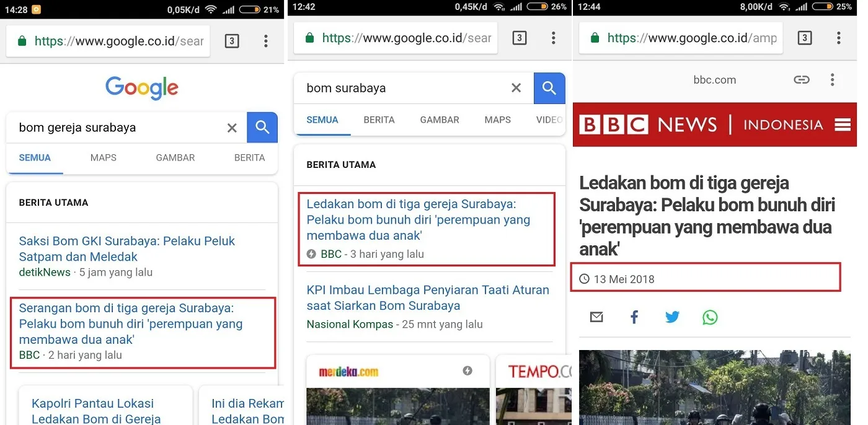Click the secure padlock in left phone URL bar

click(22, 42)
